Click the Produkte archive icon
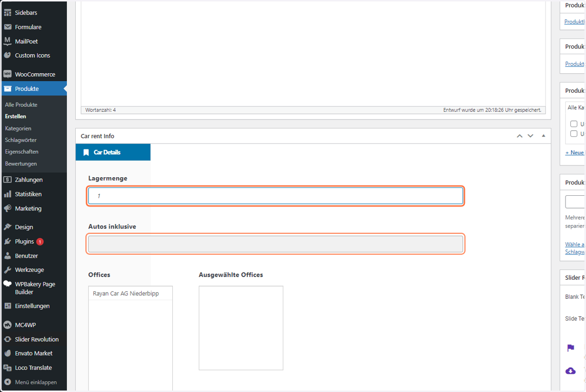Image resolution: width=586 pixels, height=392 pixels. tap(7, 89)
